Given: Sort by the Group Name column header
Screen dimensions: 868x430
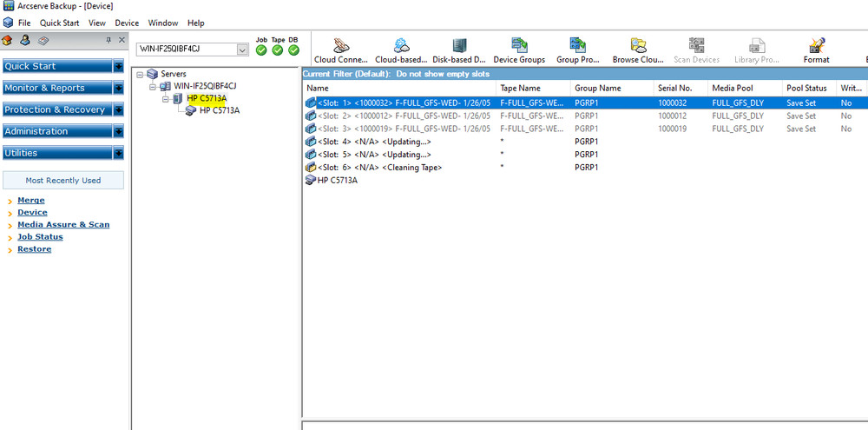Looking at the screenshot, I should (612, 88).
